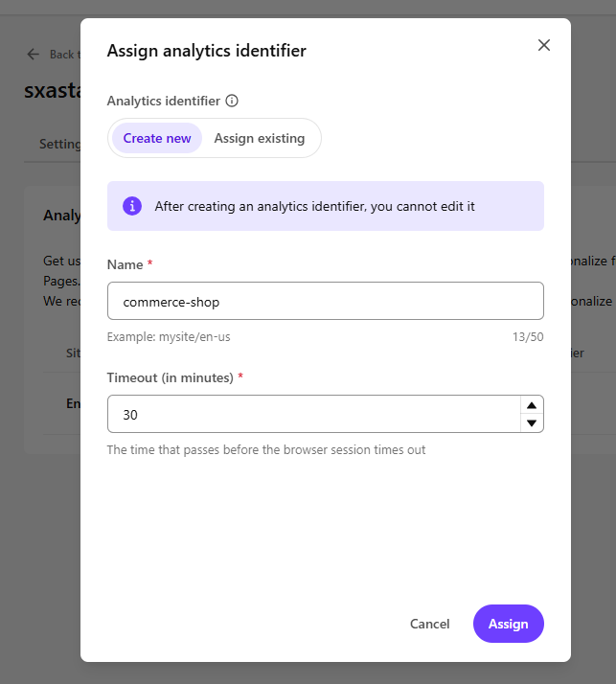Close the Assign analytics identifier dialog

click(543, 45)
